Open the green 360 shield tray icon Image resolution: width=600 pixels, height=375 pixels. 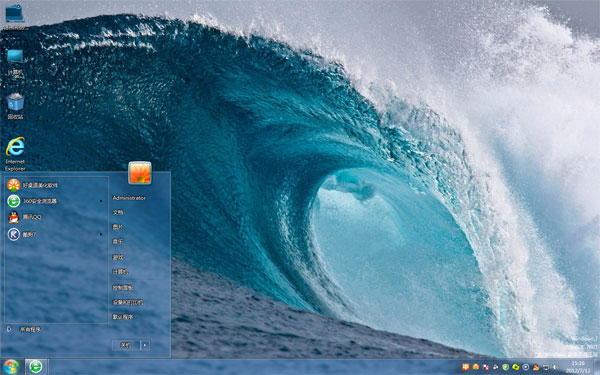coord(505,367)
